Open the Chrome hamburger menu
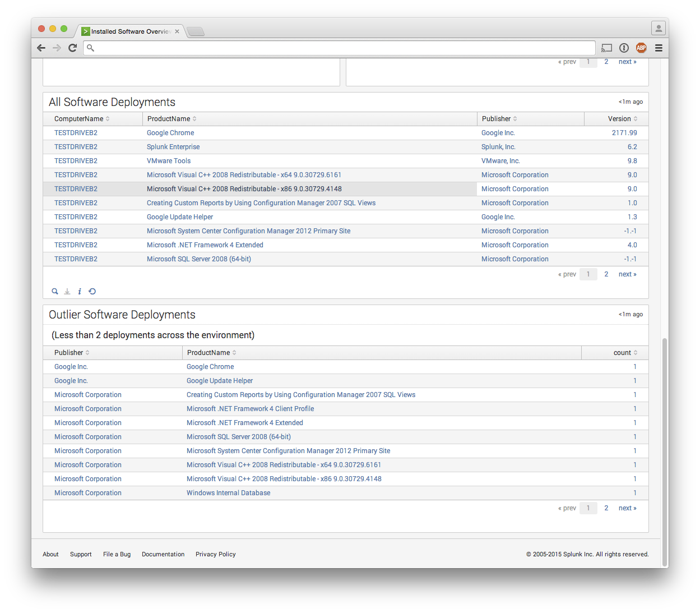 click(x=659, y=48)
